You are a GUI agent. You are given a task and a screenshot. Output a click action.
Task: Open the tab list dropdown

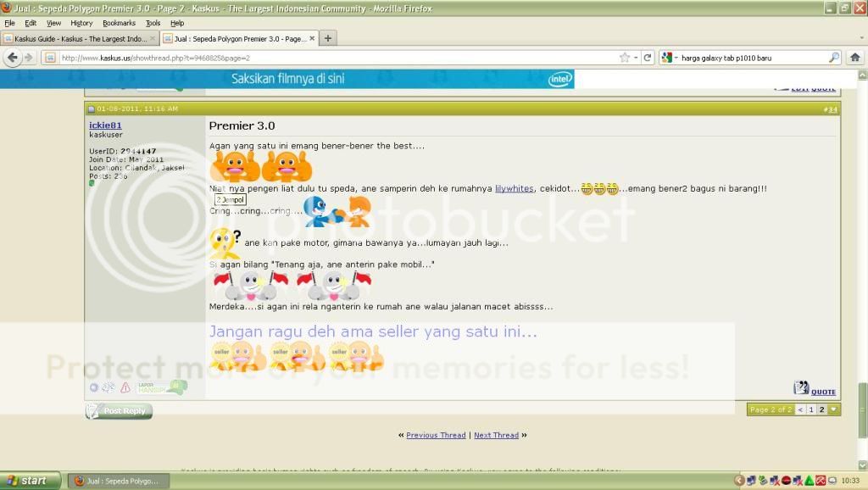[861, 38]
